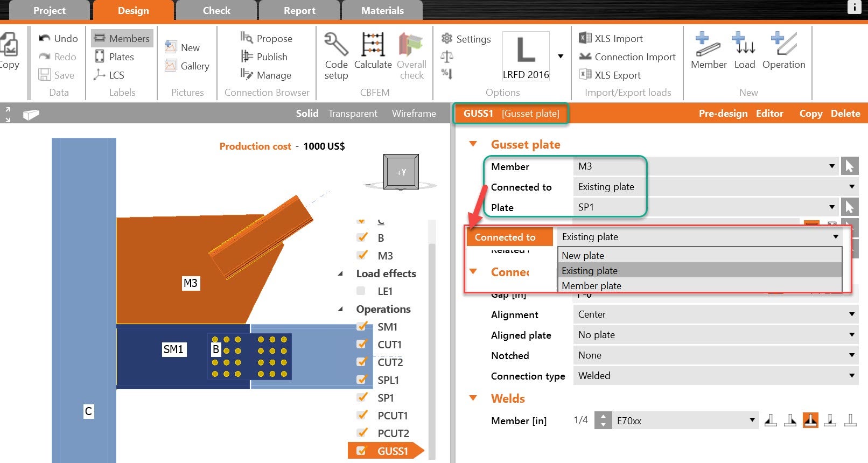Select the rightmost weld type icon
This screenshot has width=868, height=463.
tap(850, 420)
